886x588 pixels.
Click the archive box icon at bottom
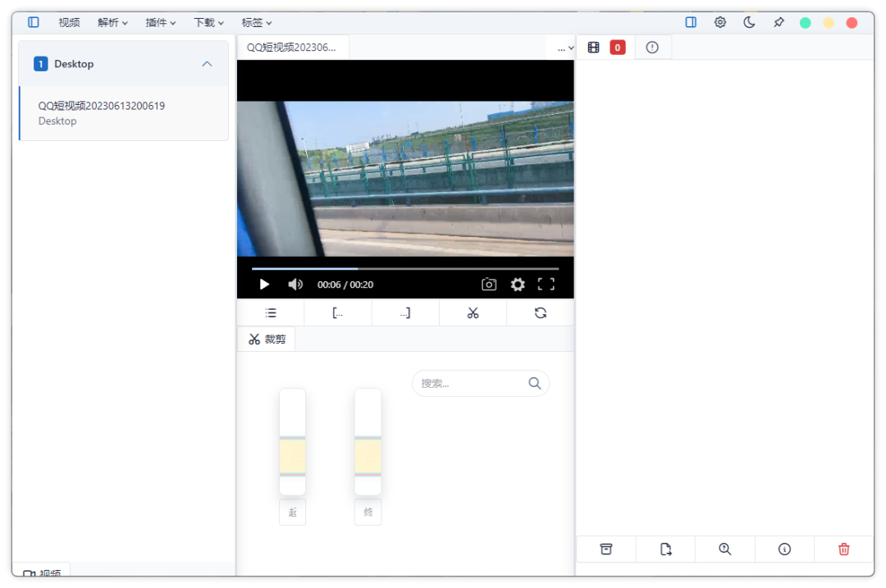pos(606,549)
